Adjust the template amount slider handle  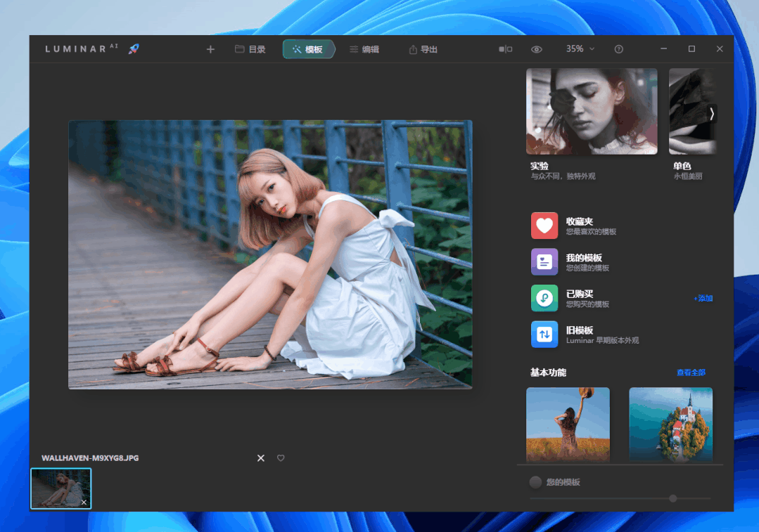click(x=673, y=498)
